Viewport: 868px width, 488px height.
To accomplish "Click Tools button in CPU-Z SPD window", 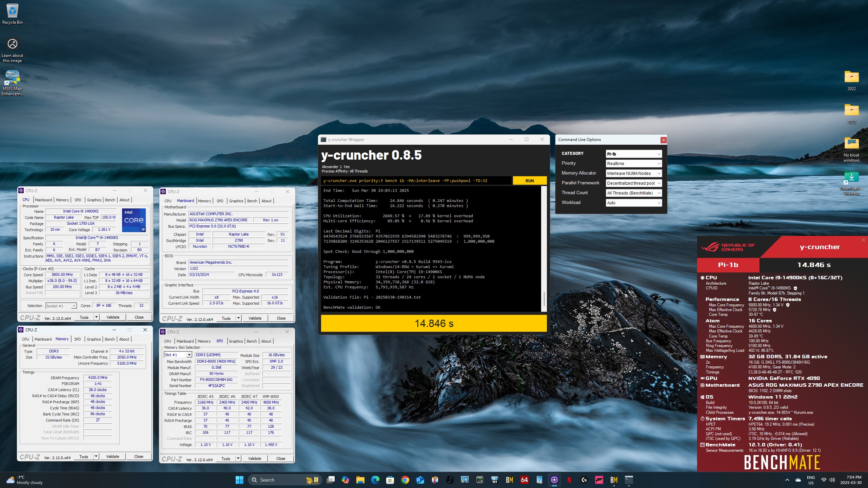I will click(x=226, y=459).
